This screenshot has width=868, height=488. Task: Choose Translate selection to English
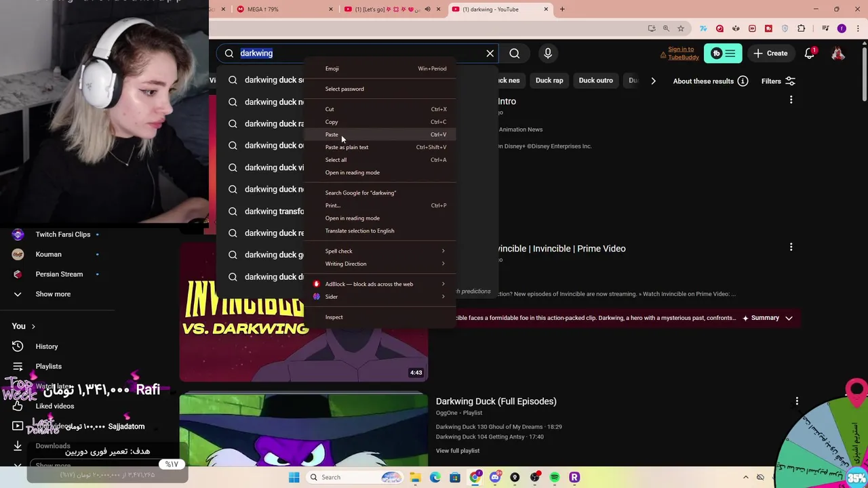(380, 230)
